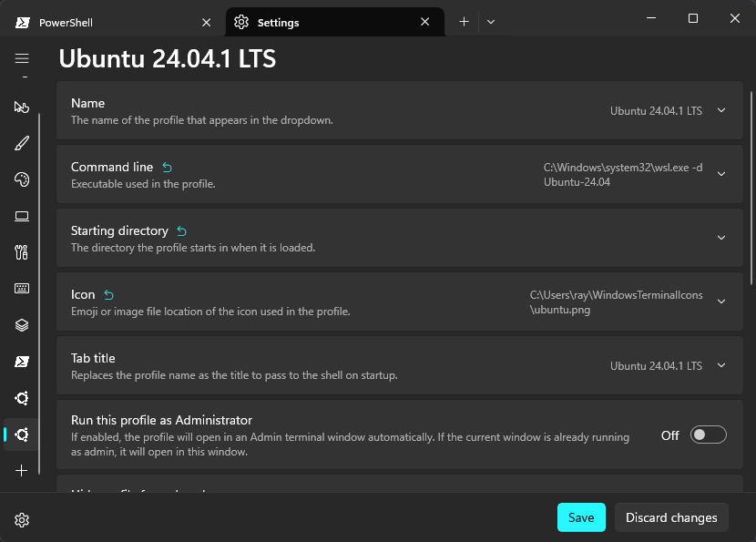The image size is (756, 542).
Task: Switch to the Settings tab
Action: tap(301, 21)
